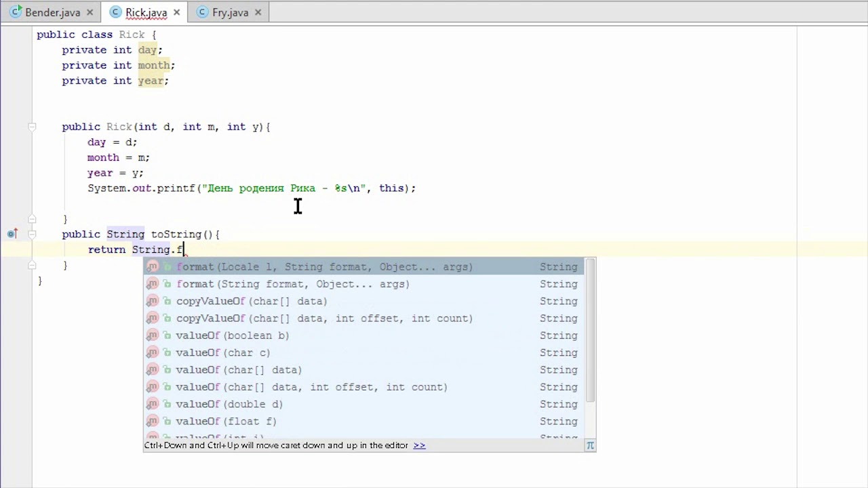
Task: Click the 'this' keyword in printf call
Action: 392,188
